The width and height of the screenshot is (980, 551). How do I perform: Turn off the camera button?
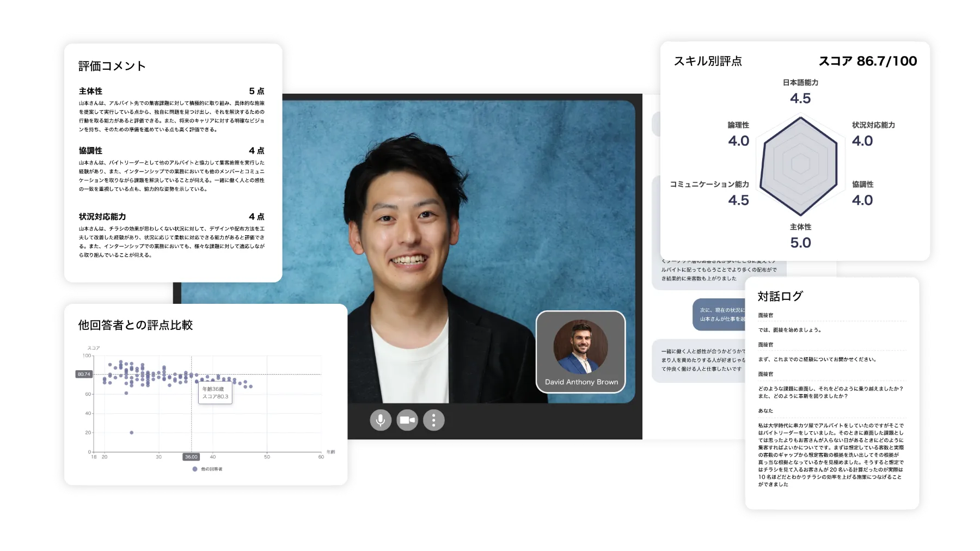(x=407, y=420)
